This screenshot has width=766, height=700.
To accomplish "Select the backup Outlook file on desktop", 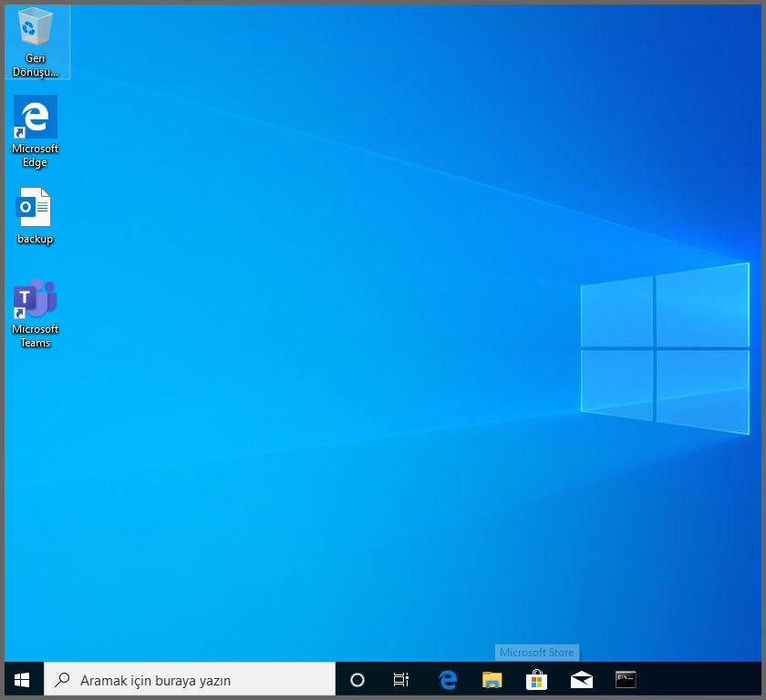I will tap(36, 216).
